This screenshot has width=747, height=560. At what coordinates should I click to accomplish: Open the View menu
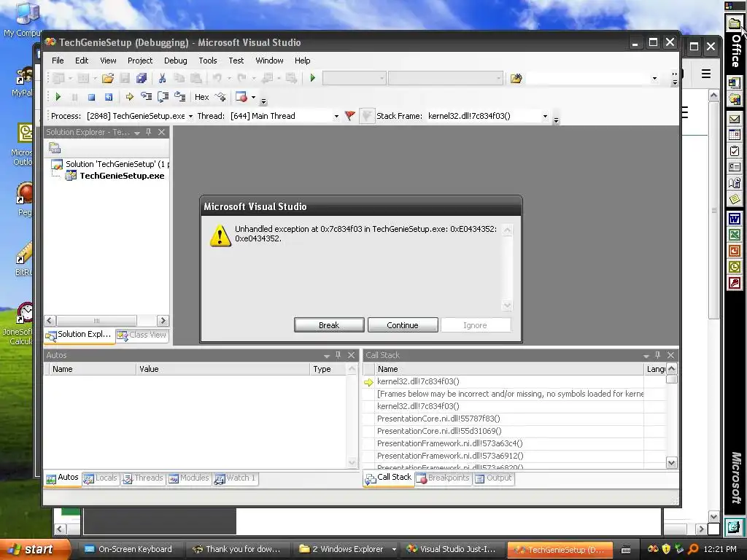108,61
